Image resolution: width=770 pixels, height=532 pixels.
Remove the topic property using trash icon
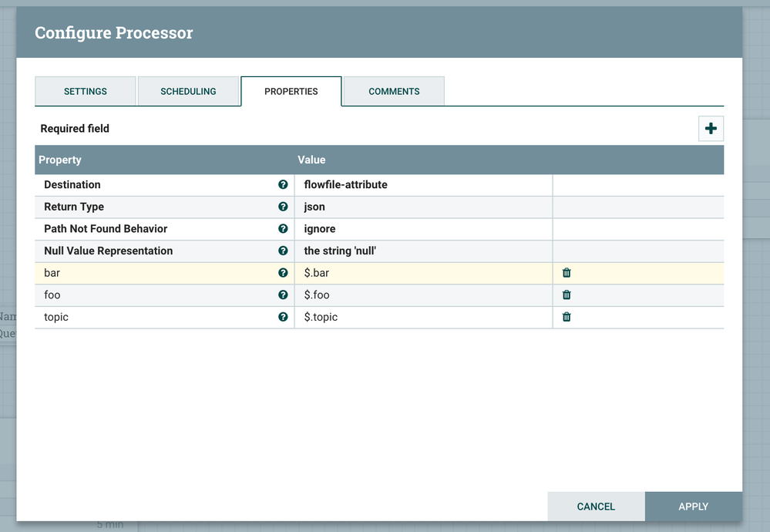click(x=567, y=317)
